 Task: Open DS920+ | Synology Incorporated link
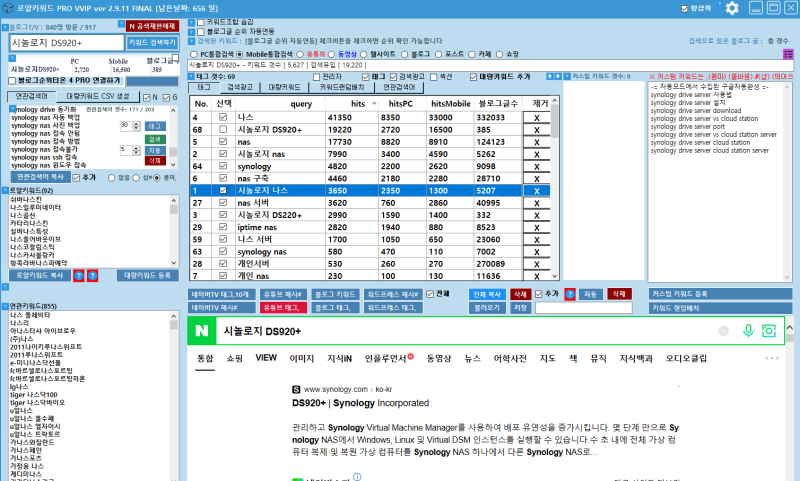click(361, 403)
